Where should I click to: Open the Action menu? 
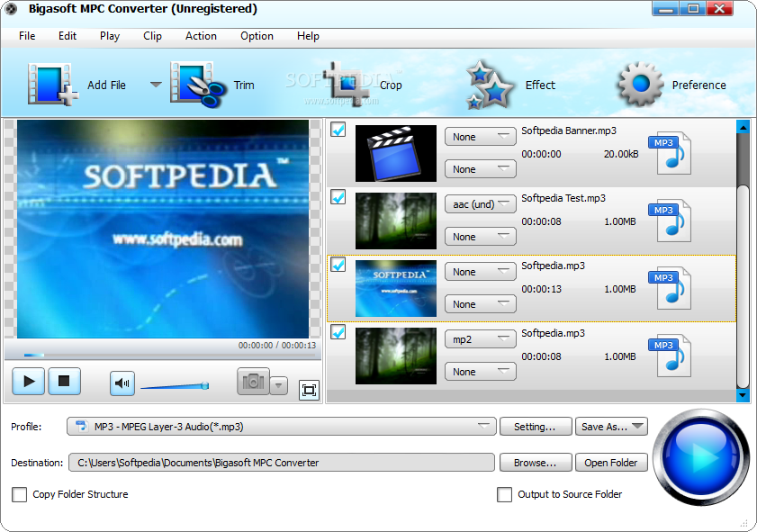201,36
